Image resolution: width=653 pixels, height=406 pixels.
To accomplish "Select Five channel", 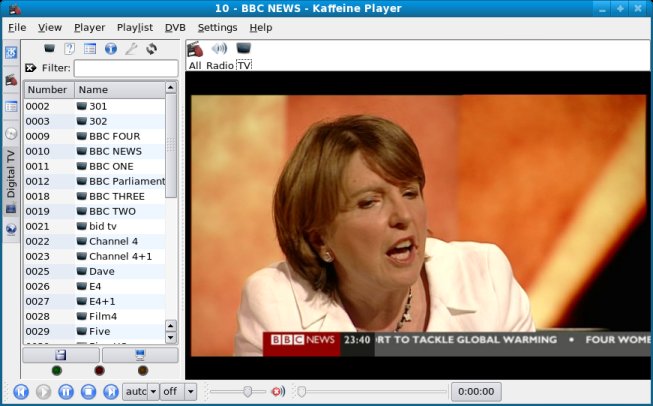I will pyautogui.click(x=95, y=331).
